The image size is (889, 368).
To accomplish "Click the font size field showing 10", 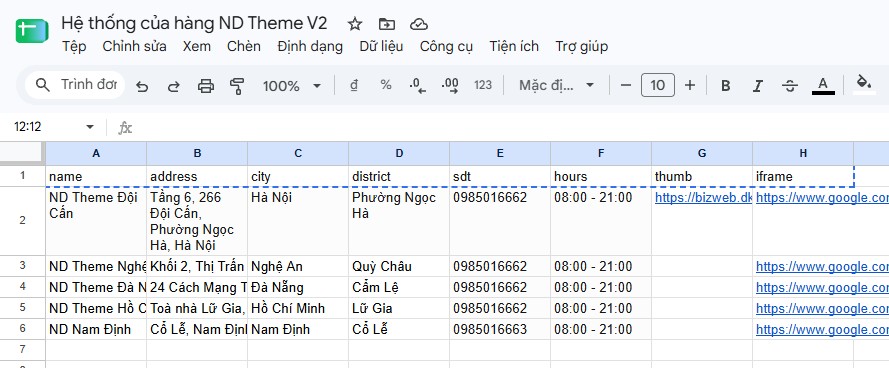I will pos(658,85).
